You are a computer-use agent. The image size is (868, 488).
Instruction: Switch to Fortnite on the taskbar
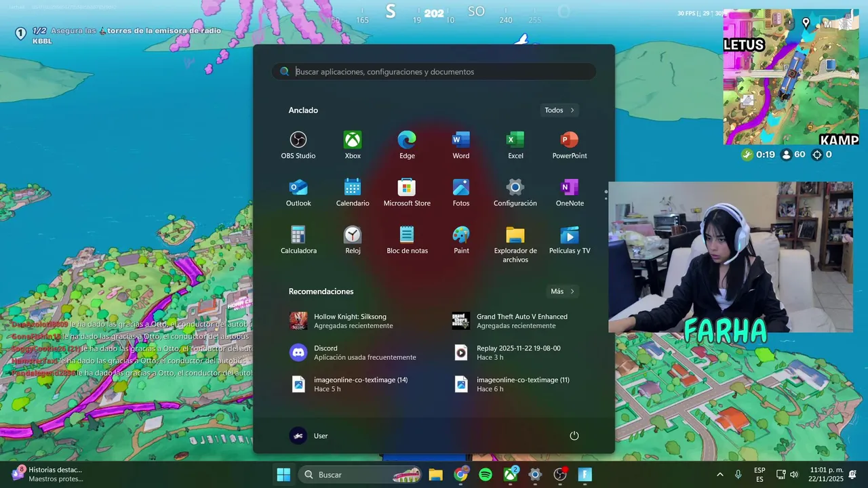click(585, 474)
